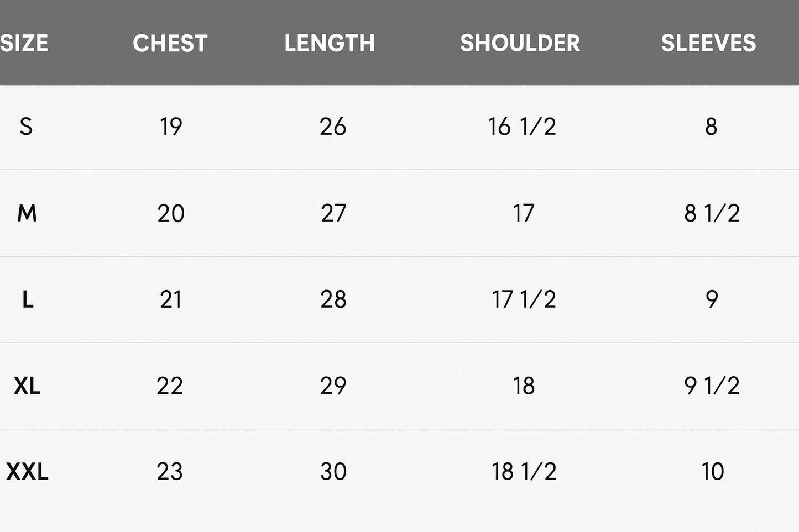Select sleeves value 10 in the XXL row

point(712,472)
